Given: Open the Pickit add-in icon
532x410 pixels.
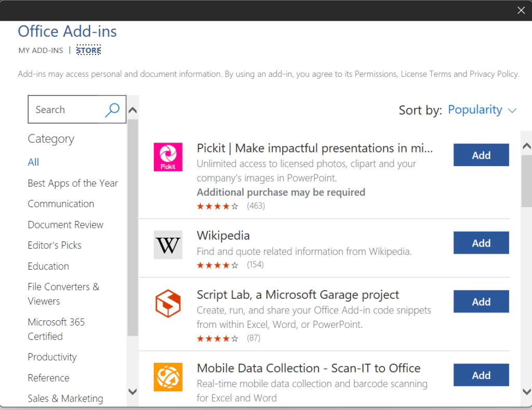Looking at the screenshot, I should coord(168,157).
